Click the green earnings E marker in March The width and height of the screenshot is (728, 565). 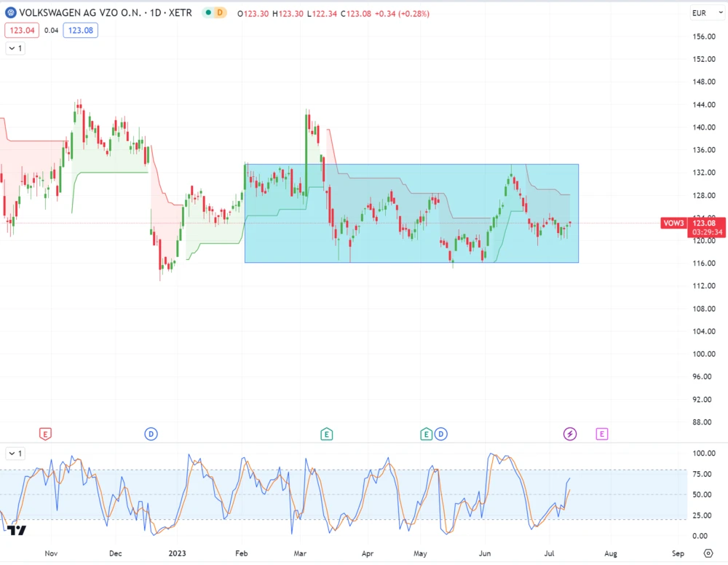(327, 434)
